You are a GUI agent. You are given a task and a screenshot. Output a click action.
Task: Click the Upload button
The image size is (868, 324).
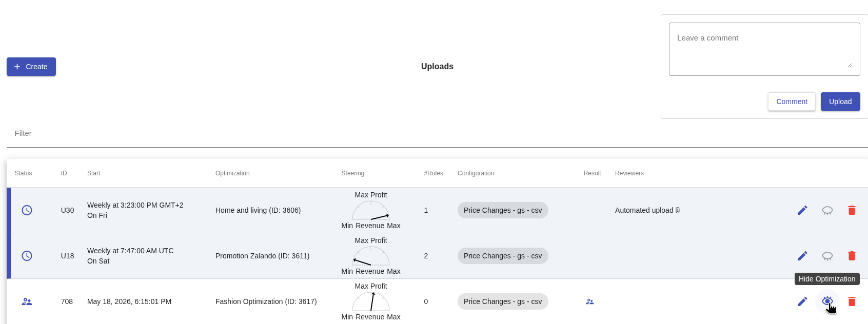point(840,102)
